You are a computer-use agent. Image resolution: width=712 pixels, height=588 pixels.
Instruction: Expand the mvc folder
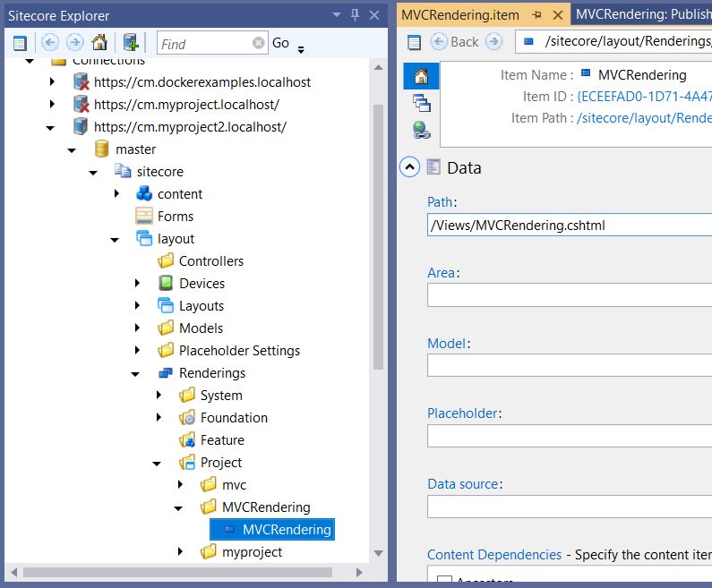(180, 484)
